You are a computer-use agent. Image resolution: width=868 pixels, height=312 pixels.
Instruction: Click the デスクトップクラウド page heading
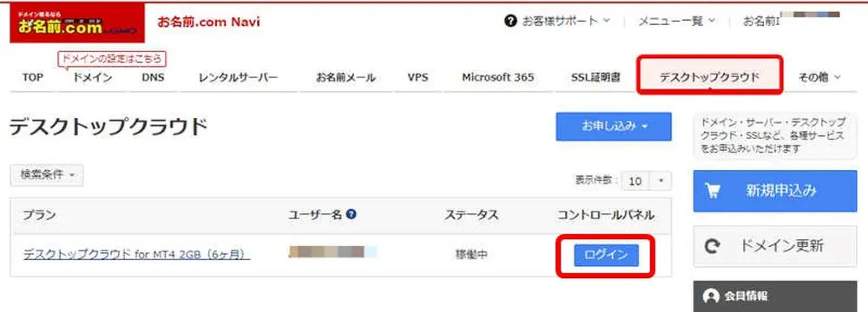tap(108, 127)
